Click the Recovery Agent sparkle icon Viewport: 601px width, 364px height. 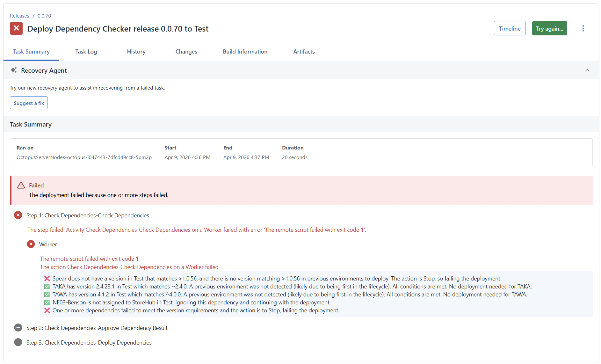tap(14, 70)
